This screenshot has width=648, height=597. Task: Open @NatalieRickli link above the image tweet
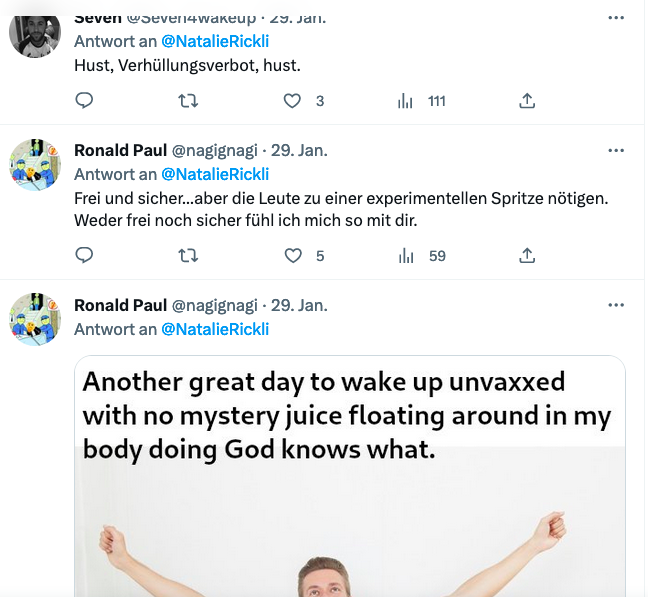point(215,329)
